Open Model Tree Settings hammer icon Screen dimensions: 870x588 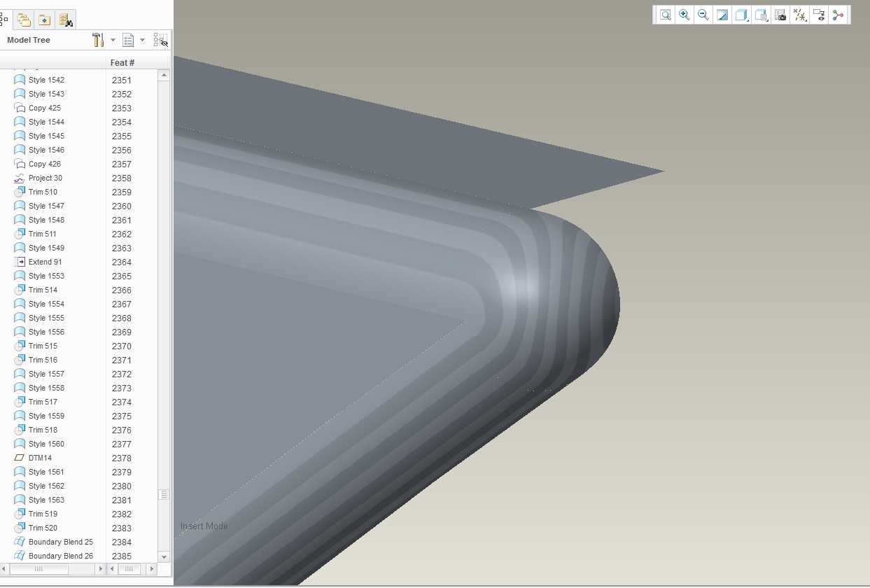(98, 40)
